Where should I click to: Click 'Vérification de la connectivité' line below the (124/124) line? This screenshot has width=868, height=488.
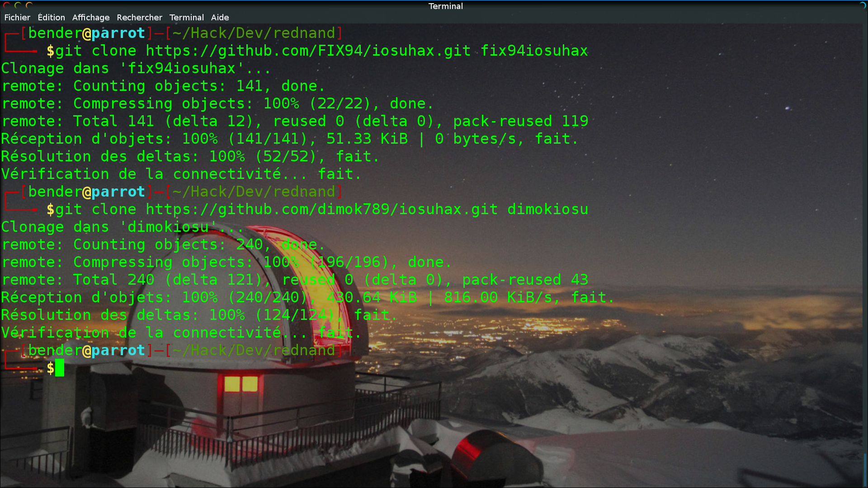point(181,333)
